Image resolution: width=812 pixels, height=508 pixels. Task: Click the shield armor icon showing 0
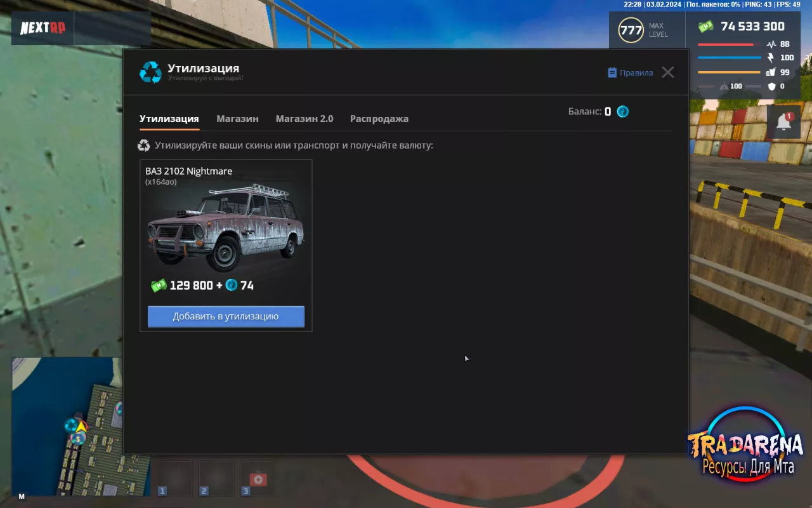click(772, 86)
